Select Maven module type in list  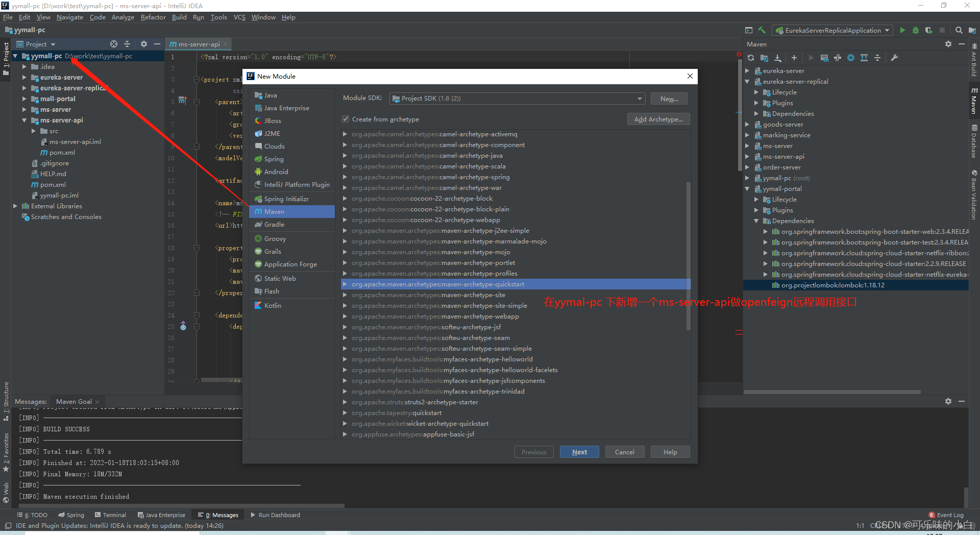coord(292,211)
